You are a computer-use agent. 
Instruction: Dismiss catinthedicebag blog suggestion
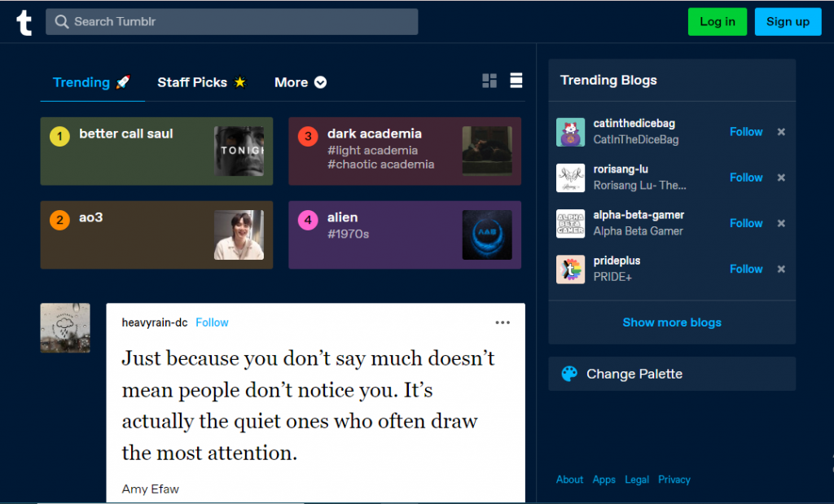pyautogui.click(x=781, y=132)
